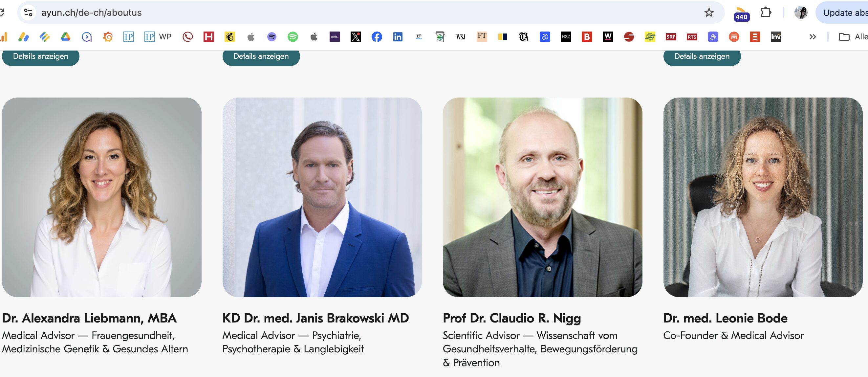Open the site information control beside URL
Image resolution: width=868 pixels, height=377 pixels.
pos(28,12)
